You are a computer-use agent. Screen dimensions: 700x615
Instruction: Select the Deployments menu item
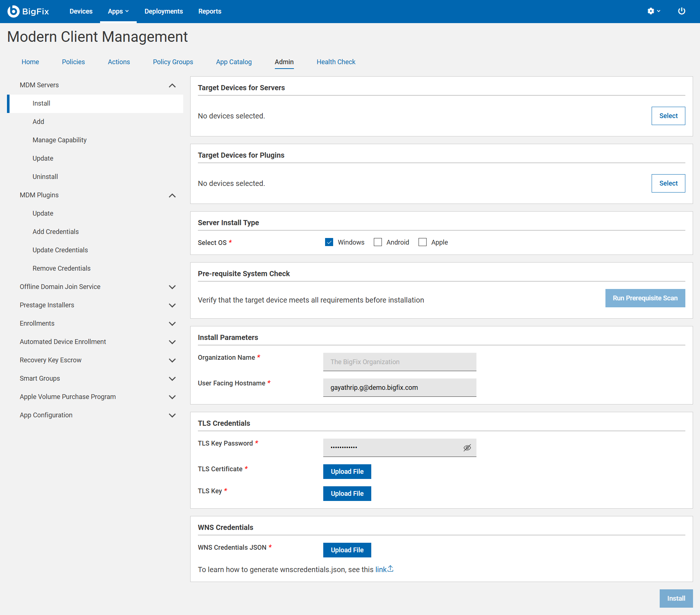[x=163, y=11]
